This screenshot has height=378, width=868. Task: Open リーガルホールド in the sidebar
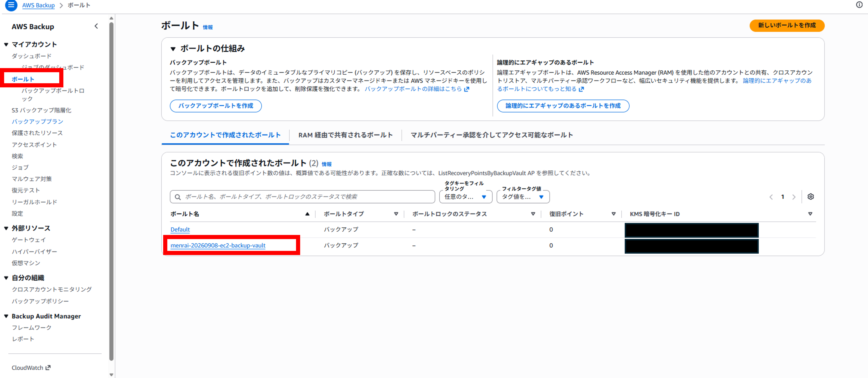[x=34, y=202]
